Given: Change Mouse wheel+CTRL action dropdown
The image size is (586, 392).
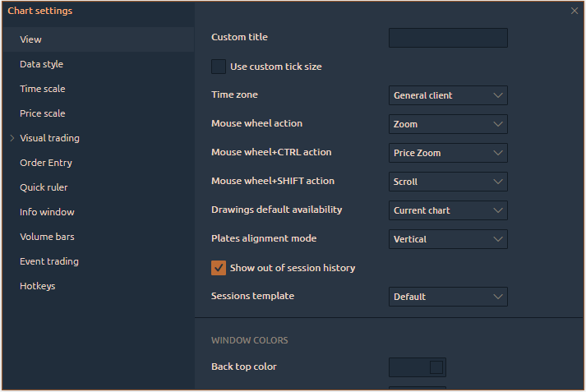Looking at the screenshot, I should coord(448,153).
